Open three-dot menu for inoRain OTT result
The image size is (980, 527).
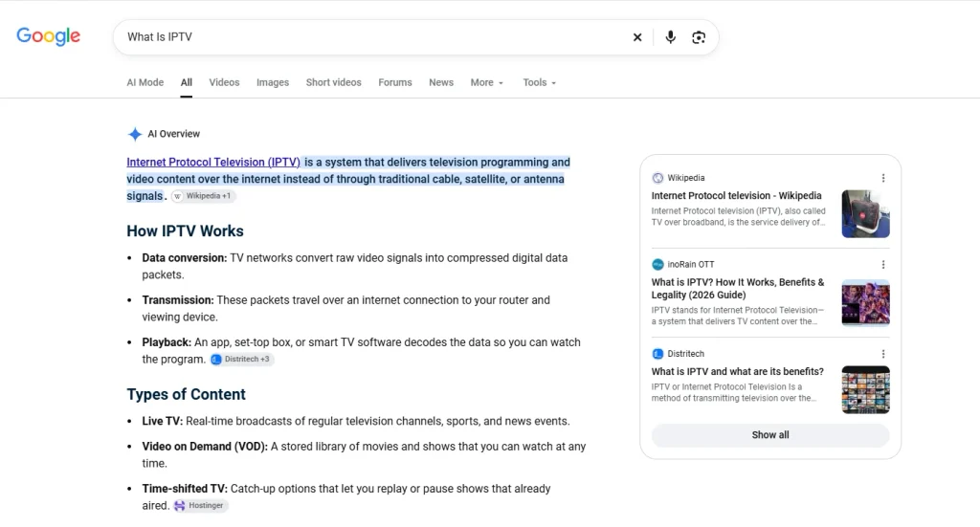pyautogui.click(x=883, y=264)
